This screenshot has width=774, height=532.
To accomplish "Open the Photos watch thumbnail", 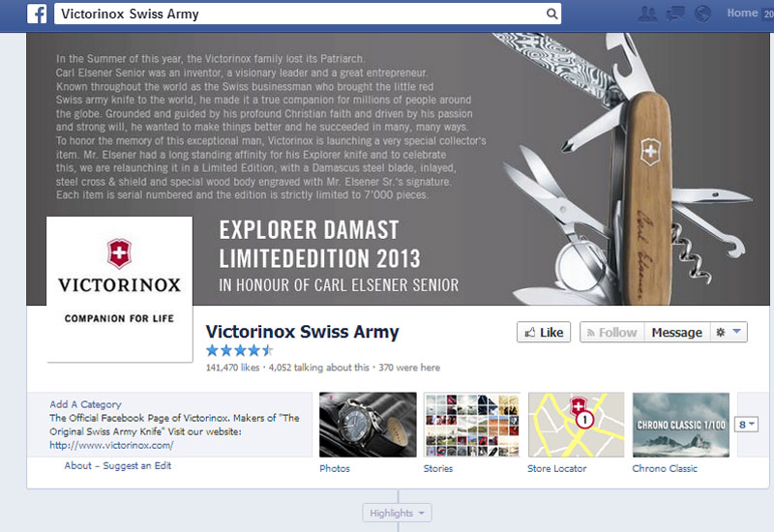I will pos(368,425).
